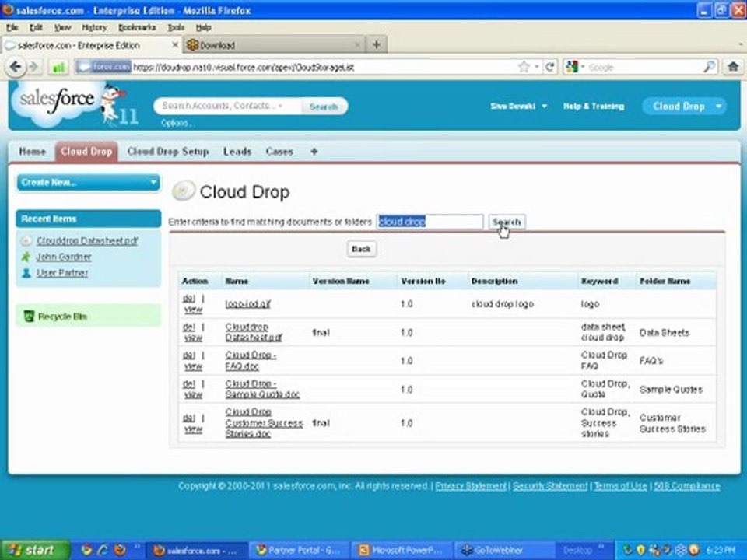747x560 pixels.
Task: Open Partner Portal taskbar item
Action: (299, 551)
